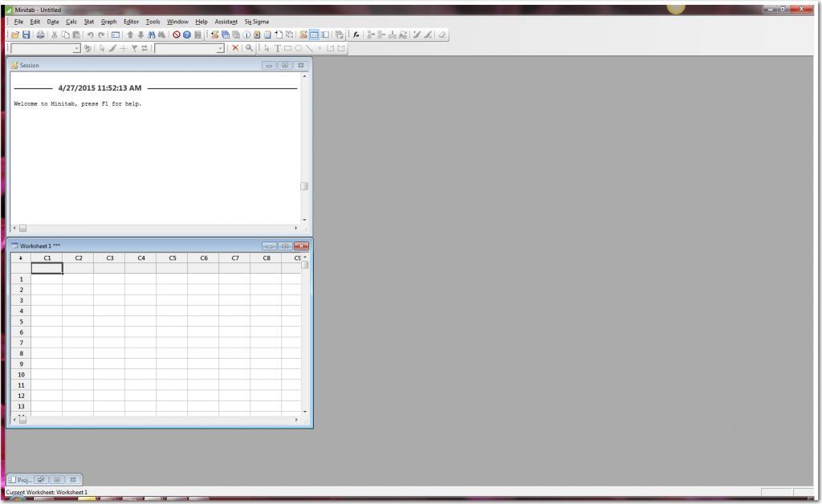The width and height of the screenshot is (822, 504).
Task: Go to Next Command down-arrow icon
Action: pyautogui.click(x=140, y=35)
